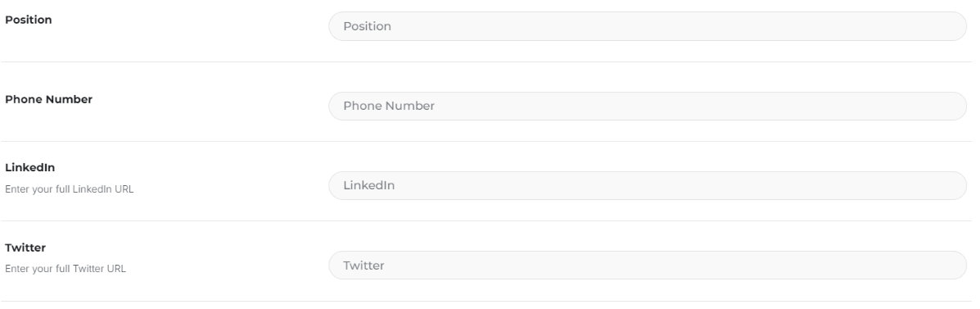This screenshot has width=980, height=309.
Task: Click the bold LinkedIn field label
Action: coord(30,168)
